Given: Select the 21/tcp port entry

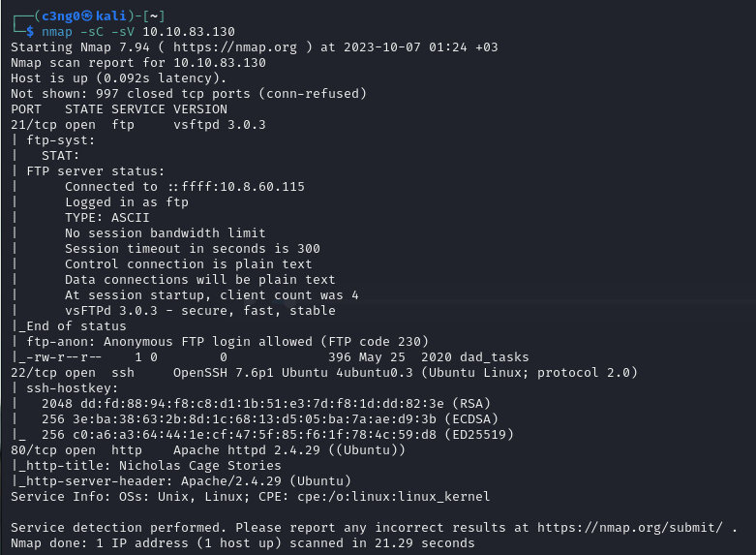Looking at the screenshot, I should click(x=29, y=124).
